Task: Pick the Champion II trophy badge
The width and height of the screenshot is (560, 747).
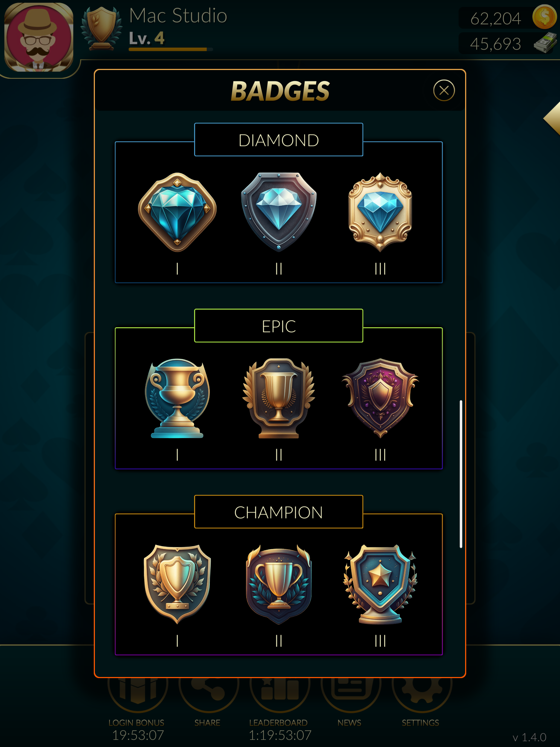Action: click(279, 584)
